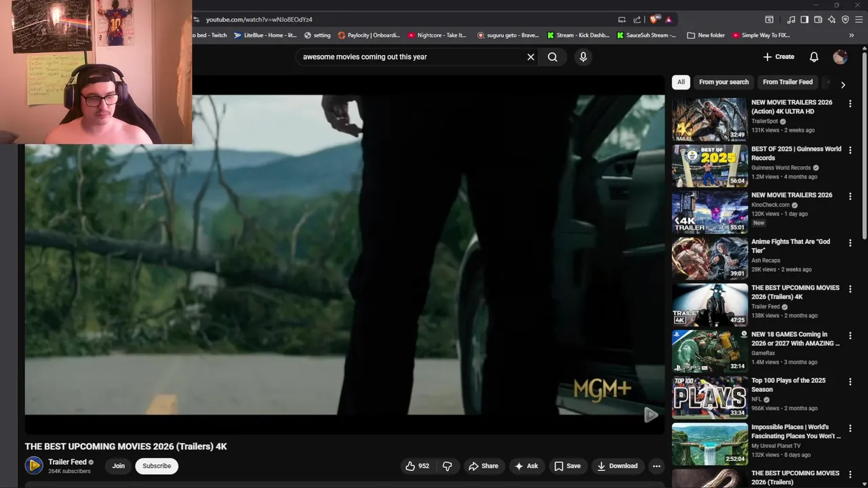Open Anime Fights God Tier thumbnail
Image resolution: width=868 pixels, height=488 pixels.
click(x=710, y=259)
